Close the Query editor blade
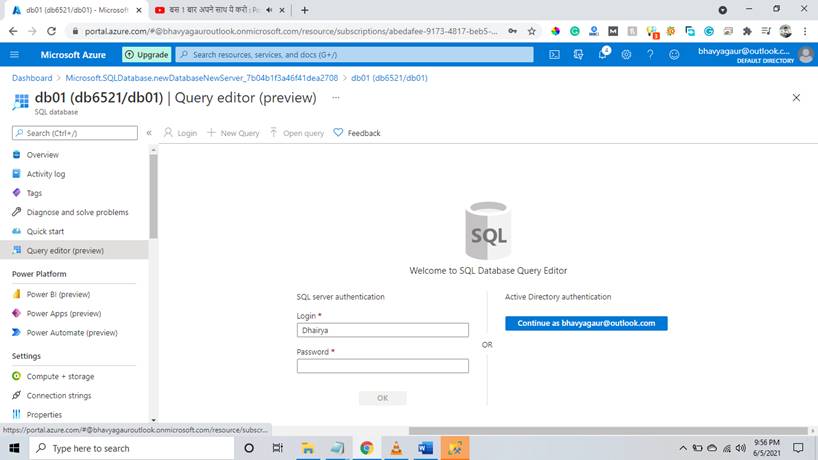This screenshot has height=460, width=818. coord(796,98)
